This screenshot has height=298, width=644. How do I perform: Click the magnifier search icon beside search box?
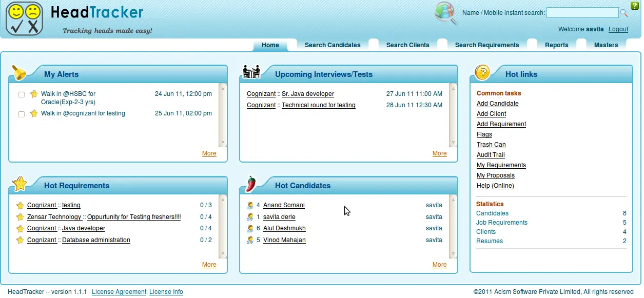pos(623,12)
